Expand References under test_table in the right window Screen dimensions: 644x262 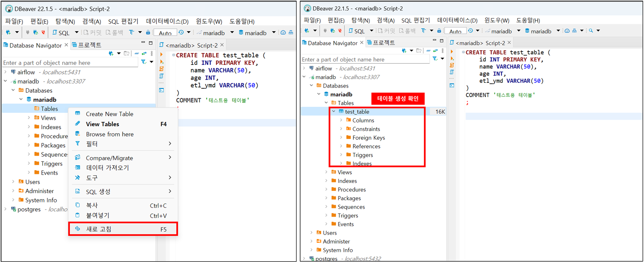341,146
